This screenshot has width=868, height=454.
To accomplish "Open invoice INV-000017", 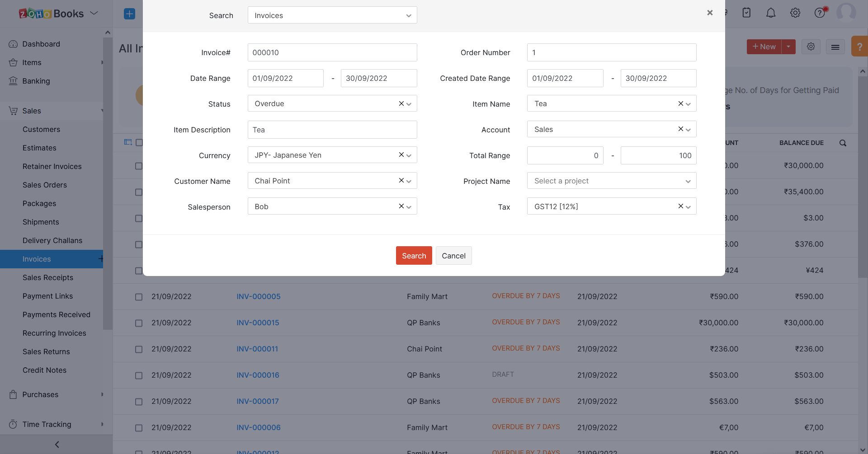I will click(x=258, y=401).
